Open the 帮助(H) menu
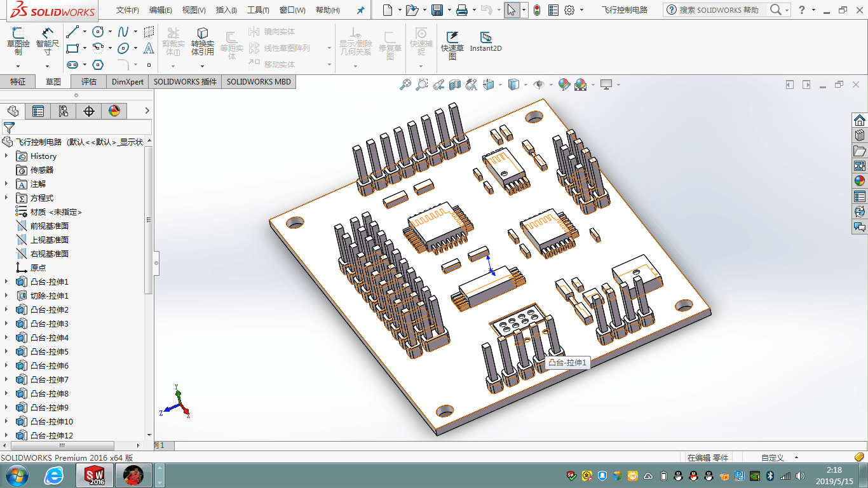Image resolution: width=868 pixels, height=488 pixels. 328,10
